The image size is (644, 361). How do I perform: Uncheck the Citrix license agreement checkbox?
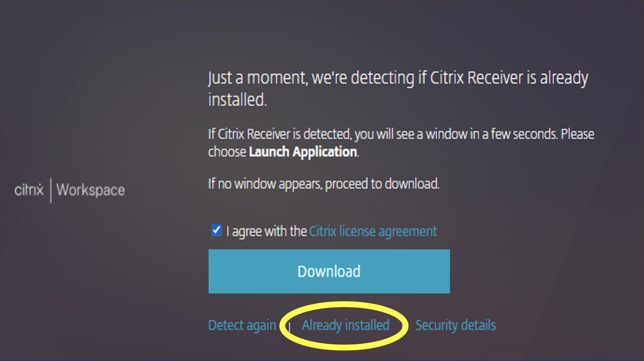pos(217,230)
